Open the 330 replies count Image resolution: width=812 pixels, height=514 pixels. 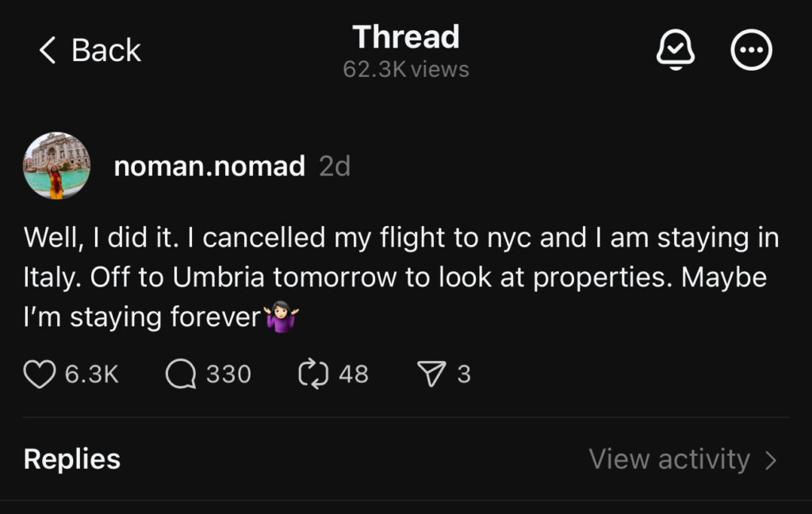click(x=228, y=374)
